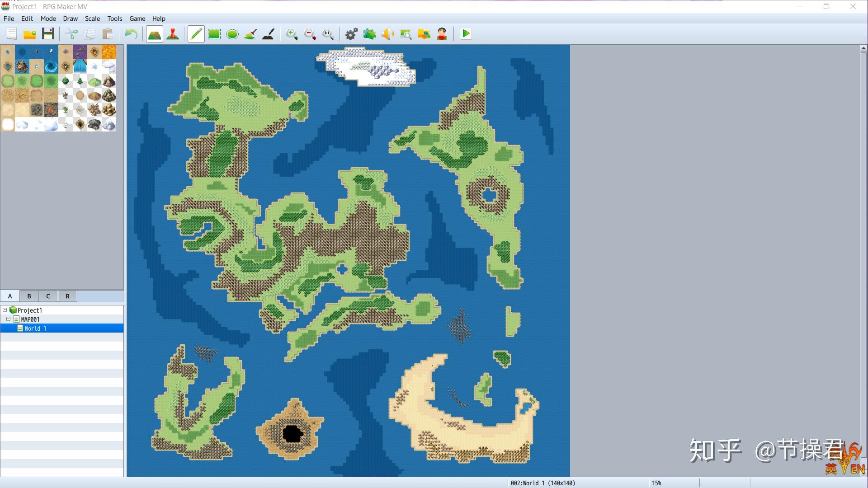Select World 1 map in tree

(35, 328)
